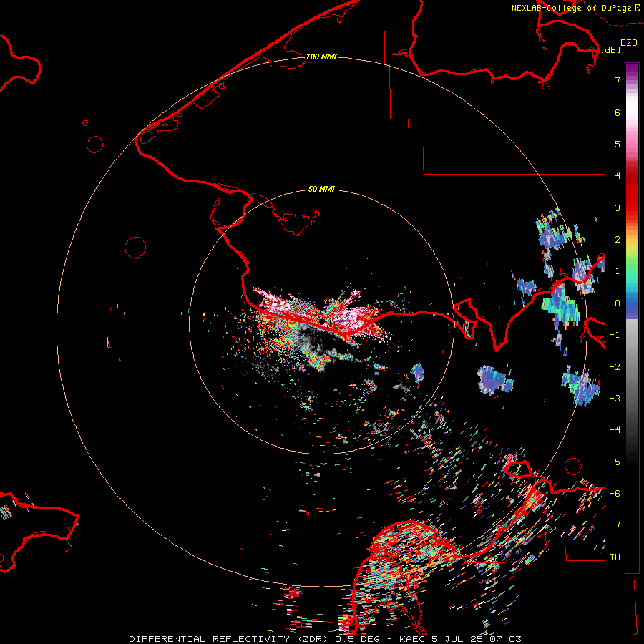Click the 0 value on the color scale

pos(618,303)
